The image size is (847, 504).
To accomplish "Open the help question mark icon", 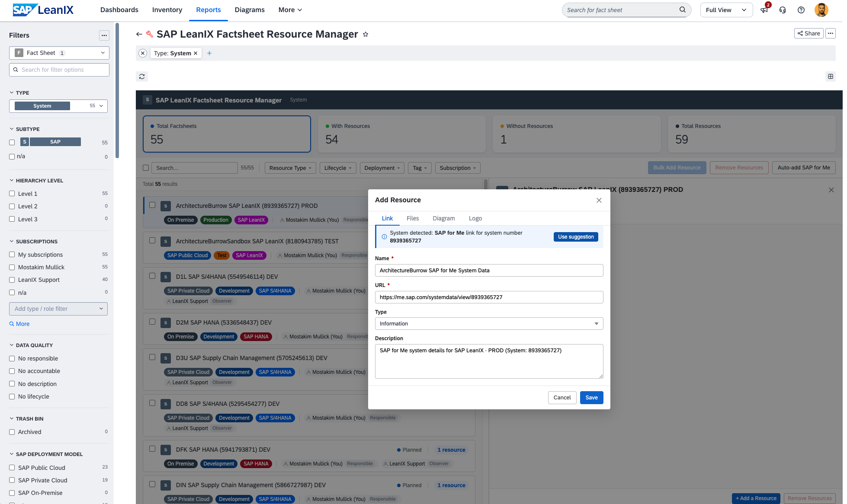I will (801, 10).
